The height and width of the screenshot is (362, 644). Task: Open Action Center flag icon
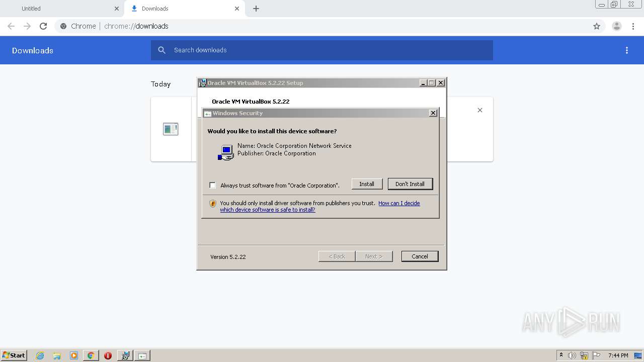tap(596, 355)
